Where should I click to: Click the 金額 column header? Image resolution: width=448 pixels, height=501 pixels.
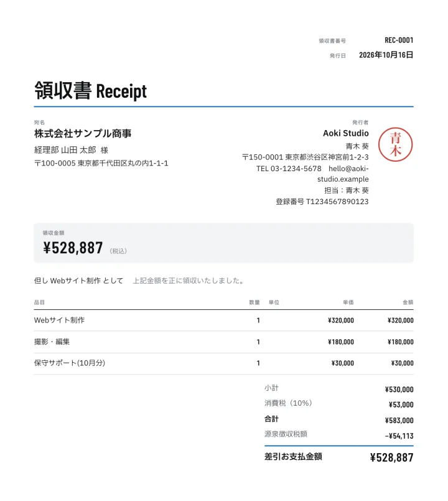(x=408, y=302)
